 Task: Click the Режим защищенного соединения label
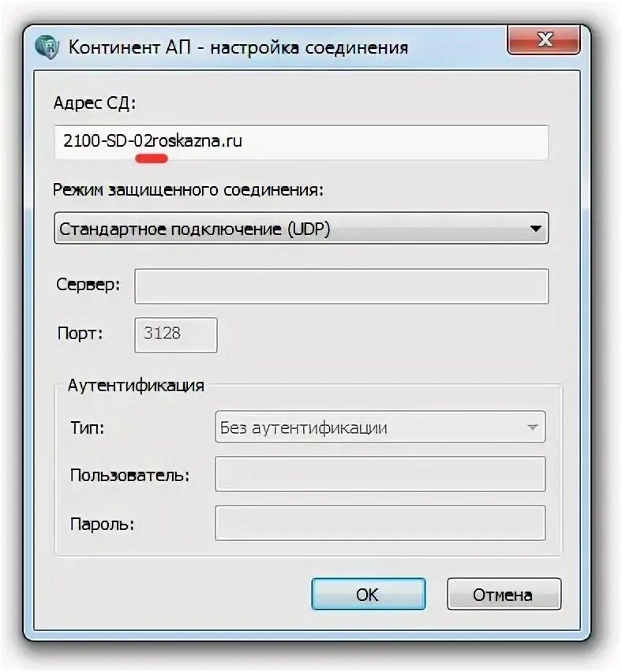pos(188,190)
